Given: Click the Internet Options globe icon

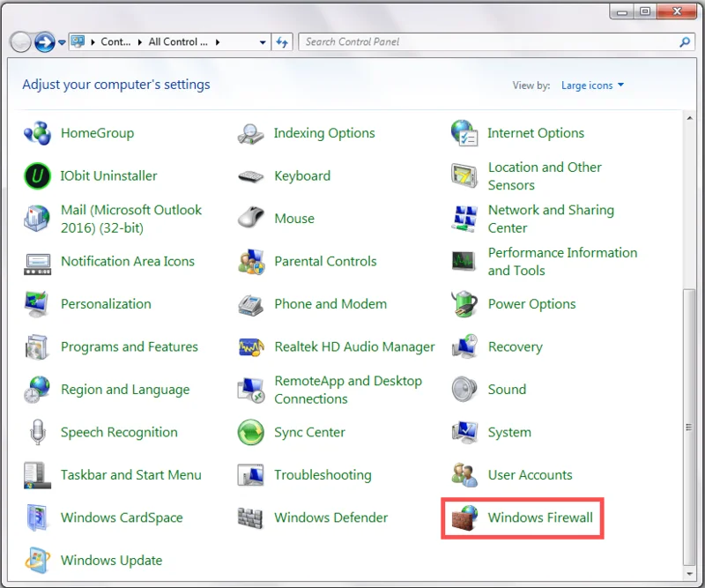Looking at the screenshot, I should click(464, 133).
